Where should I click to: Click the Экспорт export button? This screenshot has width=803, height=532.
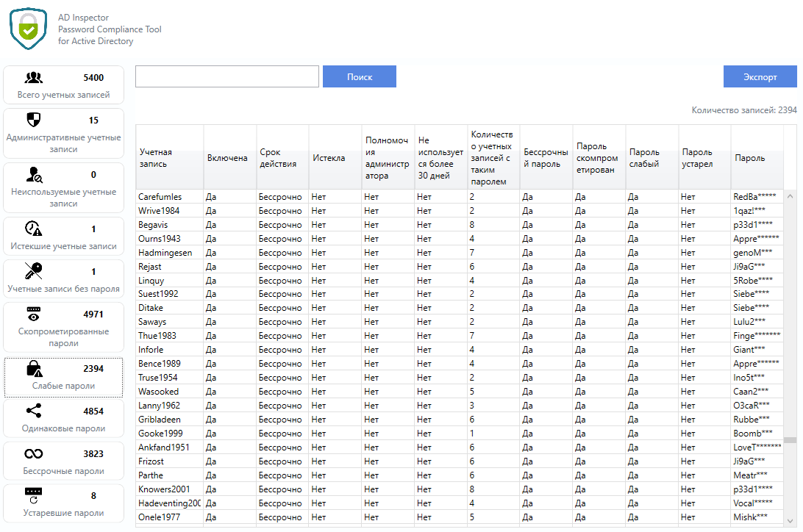tap(760, 76)
